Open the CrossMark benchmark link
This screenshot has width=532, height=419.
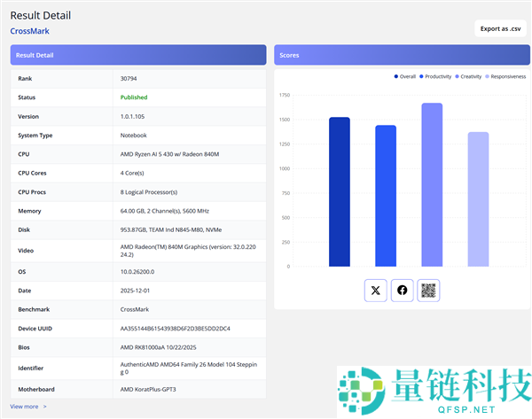point(30,31)
